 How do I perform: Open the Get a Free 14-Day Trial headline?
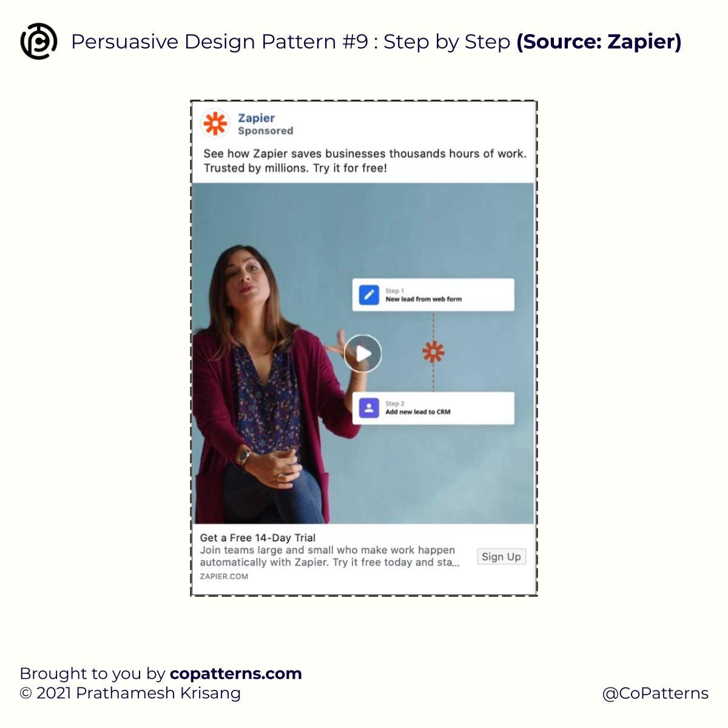click(258, 538)
